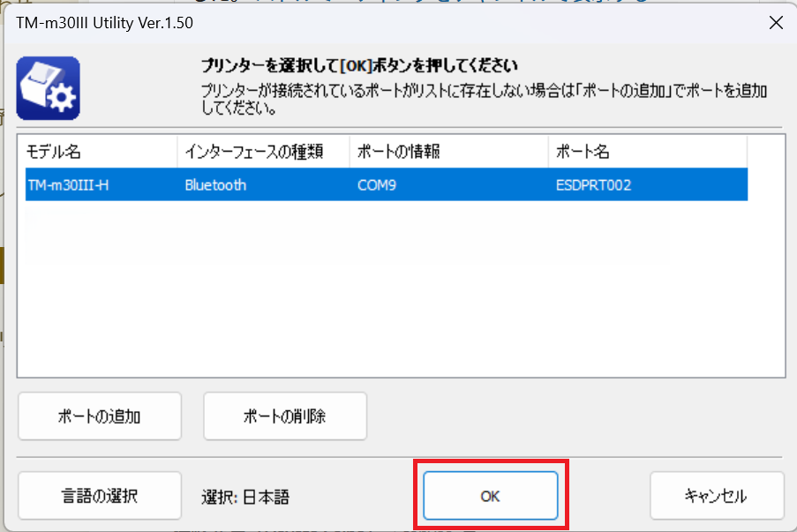Viewport: 797px width, 532px height.
Task: Confirm selection with the OK button
Action: 491,496
